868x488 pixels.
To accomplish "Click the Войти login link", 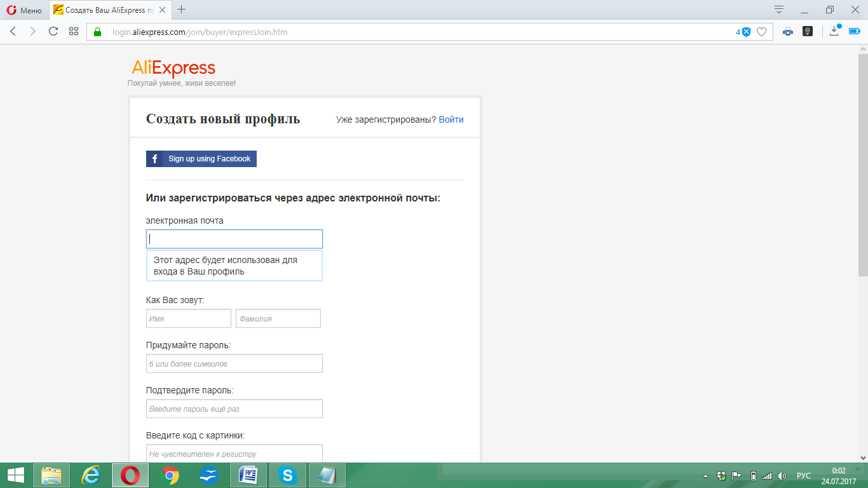I will [451, 119].
